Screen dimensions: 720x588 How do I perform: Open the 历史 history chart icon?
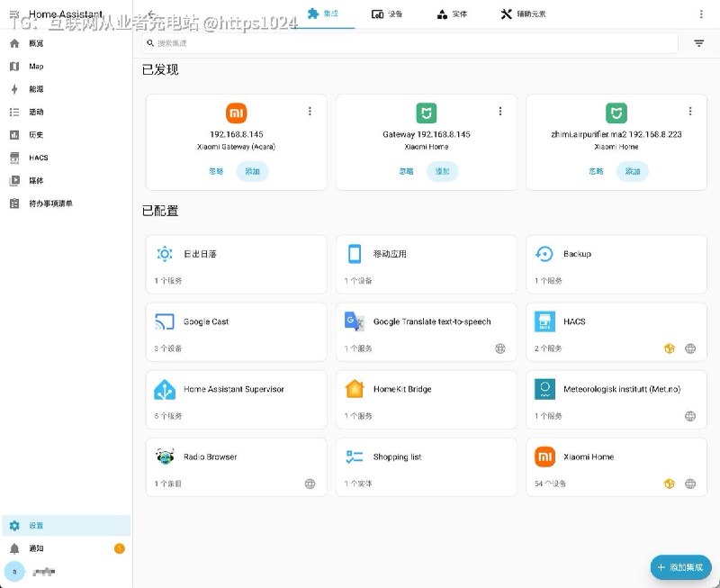(x=14, y=135)
